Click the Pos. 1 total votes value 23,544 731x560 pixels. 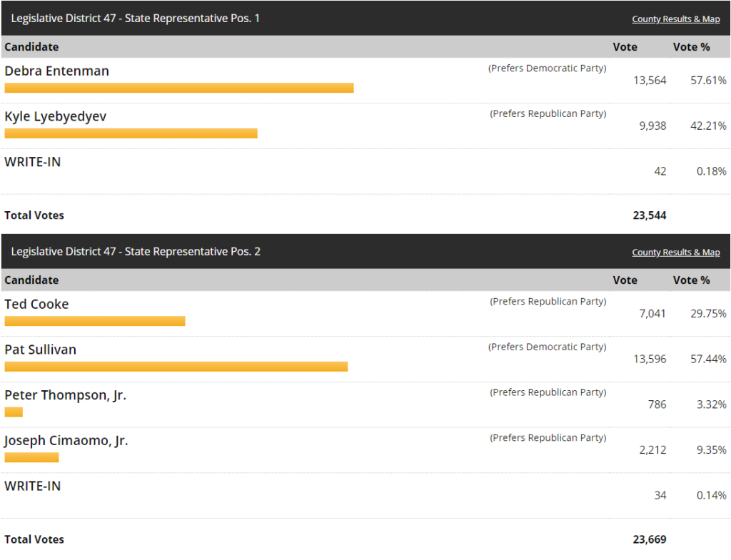coord(649,215)
